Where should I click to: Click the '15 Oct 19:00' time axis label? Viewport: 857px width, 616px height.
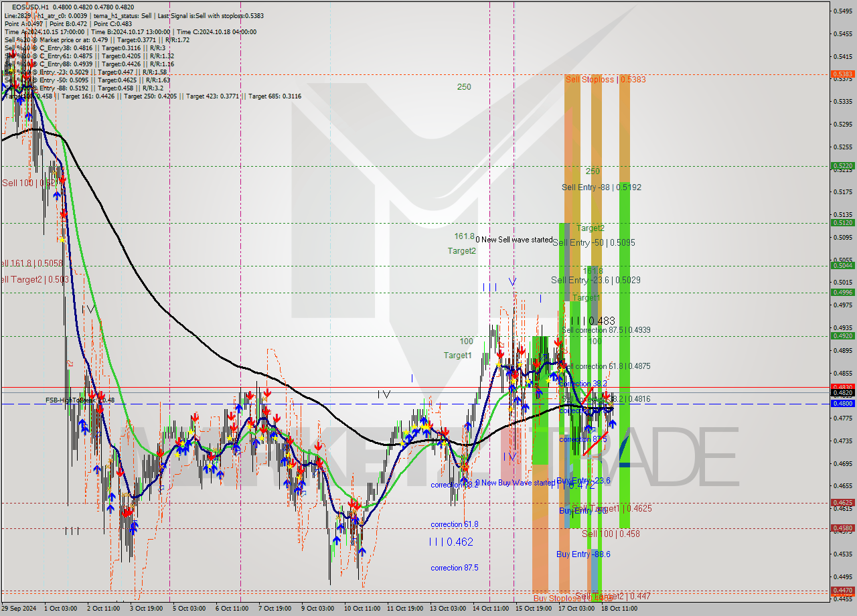534,609
